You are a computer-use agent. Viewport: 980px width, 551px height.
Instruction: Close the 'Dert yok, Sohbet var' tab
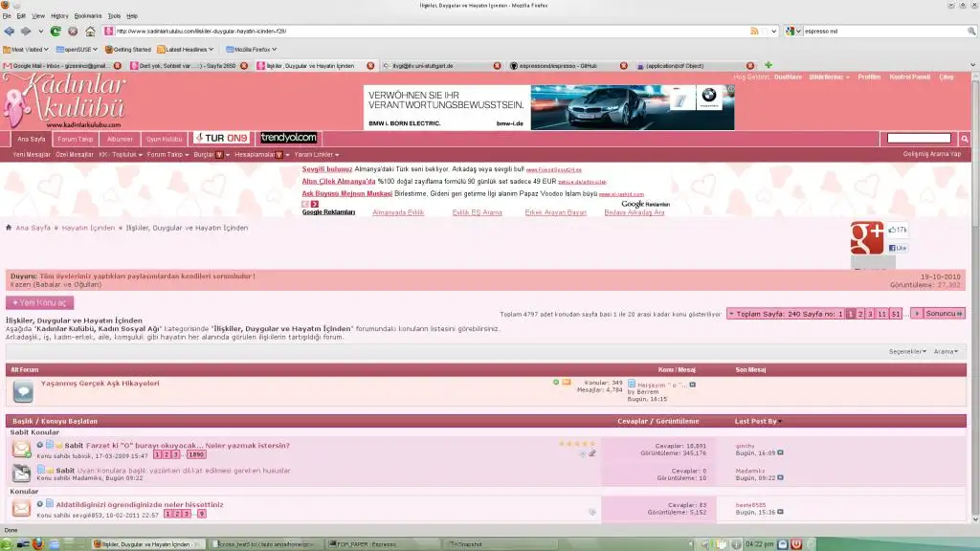(x=244, y=66)
